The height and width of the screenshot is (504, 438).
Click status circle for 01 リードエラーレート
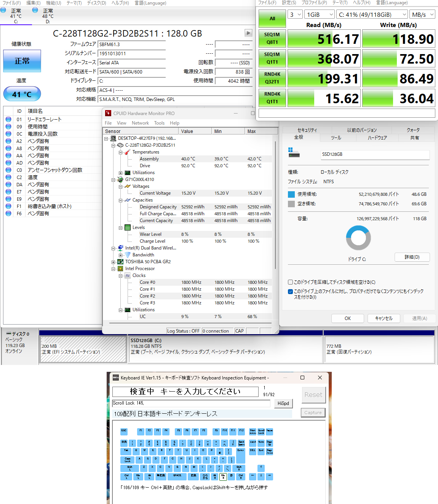pos(8,119)
